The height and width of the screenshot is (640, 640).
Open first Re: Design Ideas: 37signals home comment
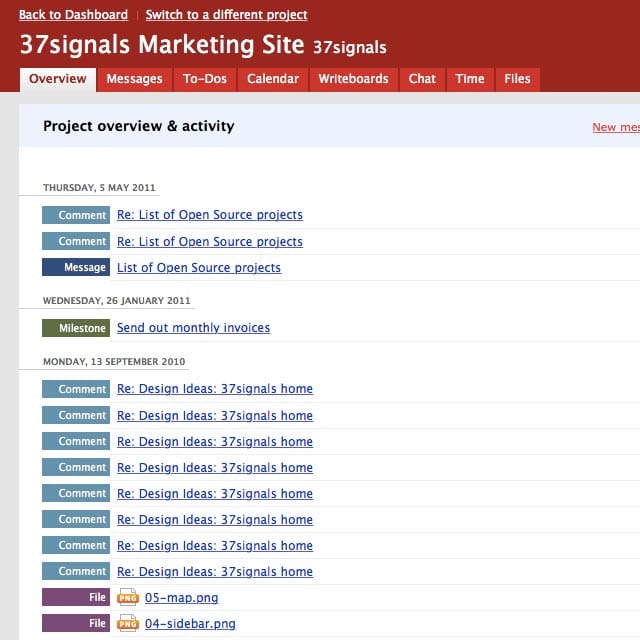(x=214, y=389)
